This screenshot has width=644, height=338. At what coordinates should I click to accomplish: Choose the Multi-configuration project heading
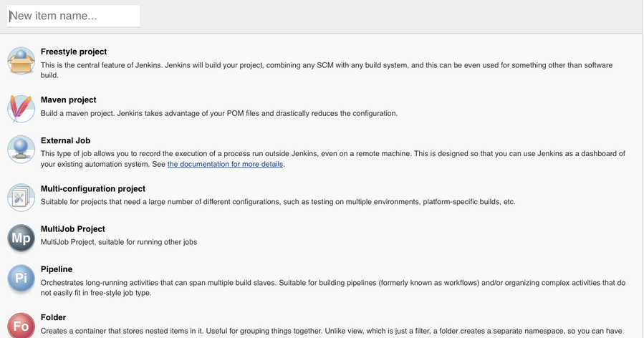pos(93,188)
